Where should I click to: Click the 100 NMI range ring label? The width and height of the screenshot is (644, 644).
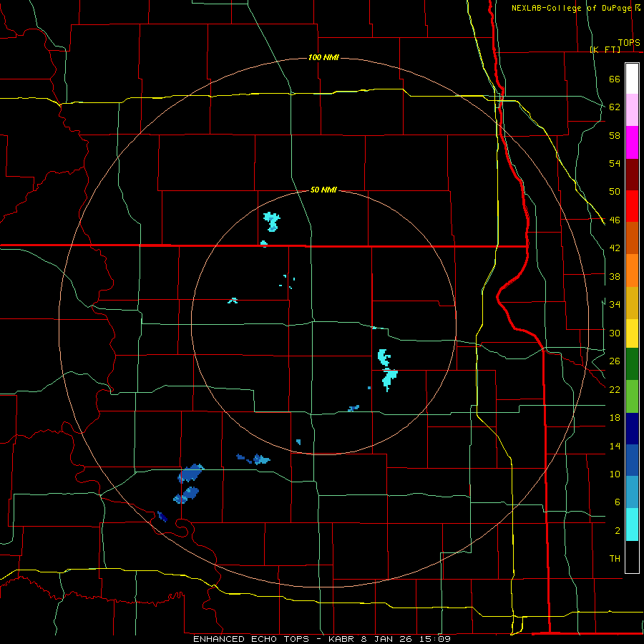point(323,57)
